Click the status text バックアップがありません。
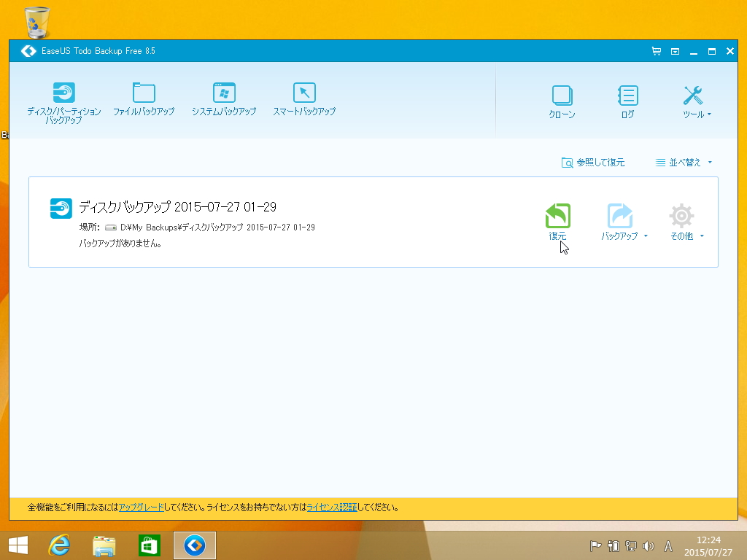747x560 pixels. point(120,244)
